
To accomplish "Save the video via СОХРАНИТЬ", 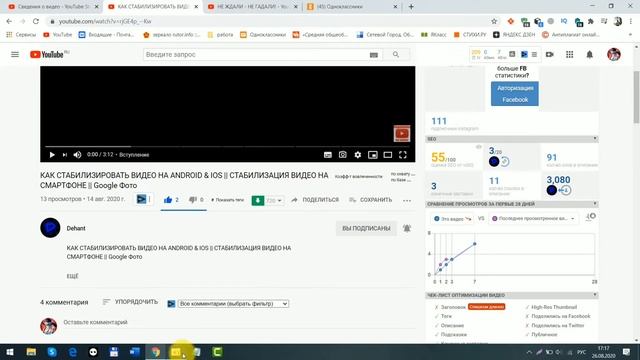I will tap(371, 200).
